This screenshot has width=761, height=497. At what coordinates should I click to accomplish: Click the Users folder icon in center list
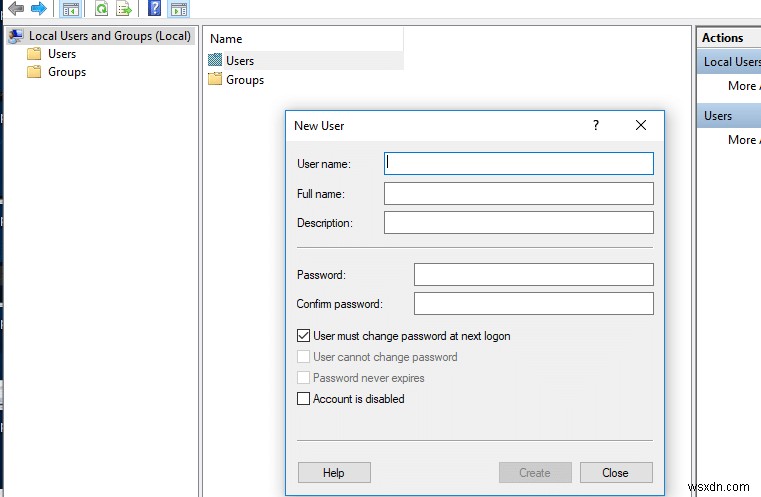point(215,60)
